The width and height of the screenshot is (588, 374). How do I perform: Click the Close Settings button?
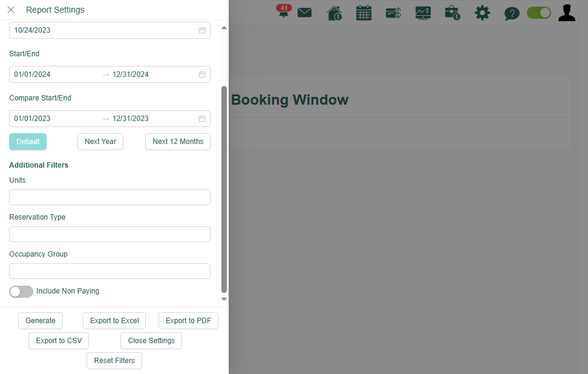[151, 341]
